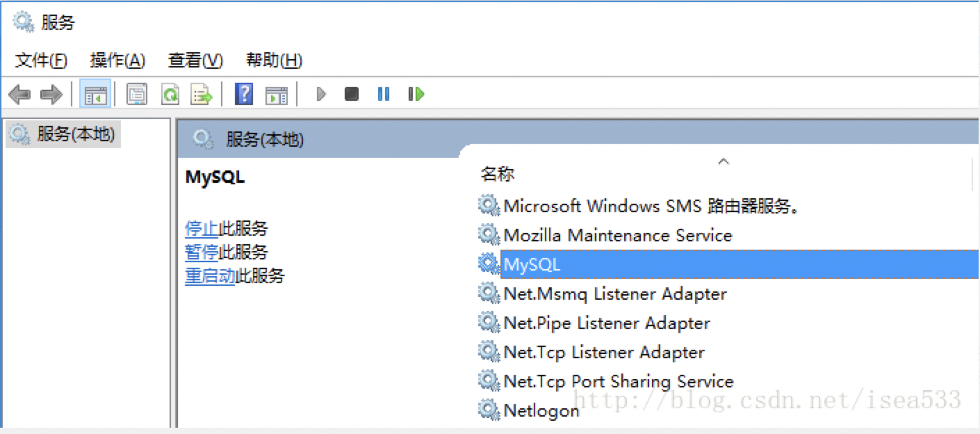Click the 服务 window title bar icon
Viewport: 980px width, 434px height.
(x=24, y=22)
